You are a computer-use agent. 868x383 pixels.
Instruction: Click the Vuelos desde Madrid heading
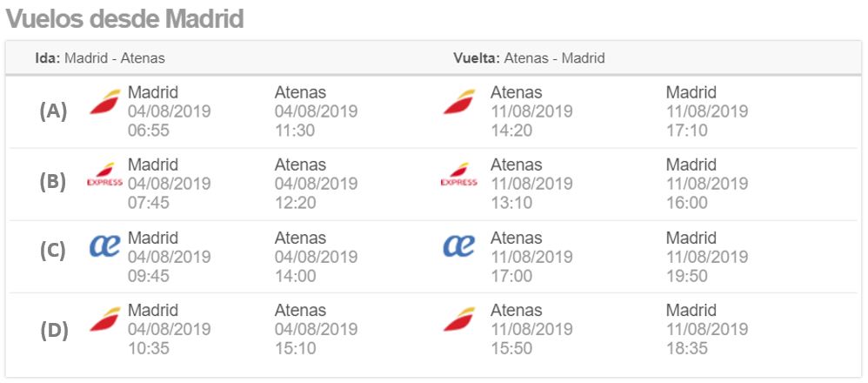(125, 19)
